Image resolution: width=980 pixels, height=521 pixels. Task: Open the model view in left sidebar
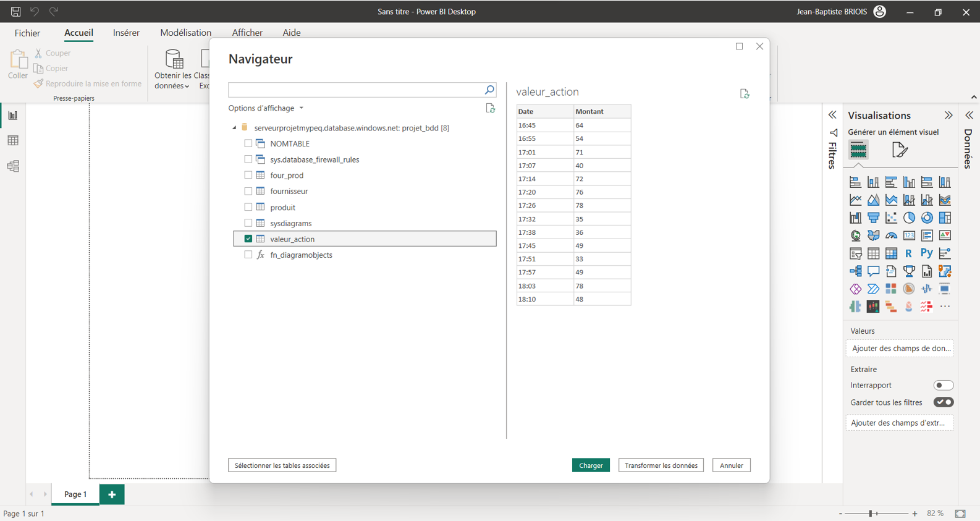click(x=13, y=166)
